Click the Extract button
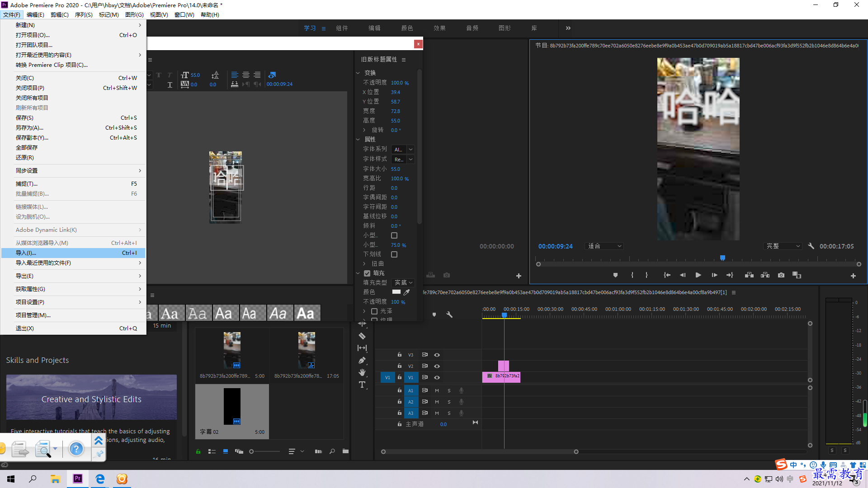 [x=765, y=275]
